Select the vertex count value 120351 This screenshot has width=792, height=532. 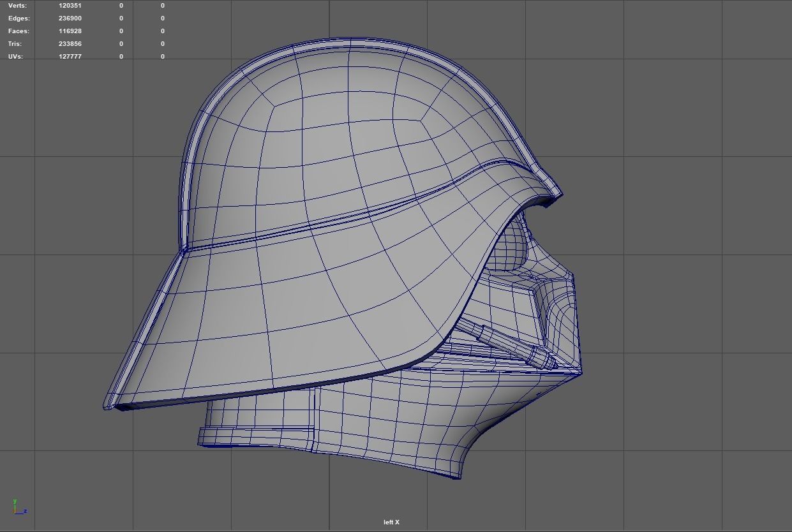click(70, 5)
